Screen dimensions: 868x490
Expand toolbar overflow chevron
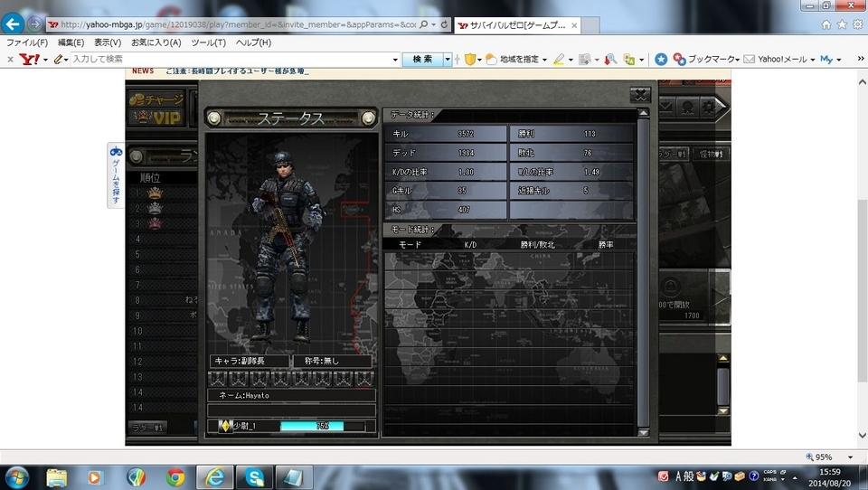(860, 58)
